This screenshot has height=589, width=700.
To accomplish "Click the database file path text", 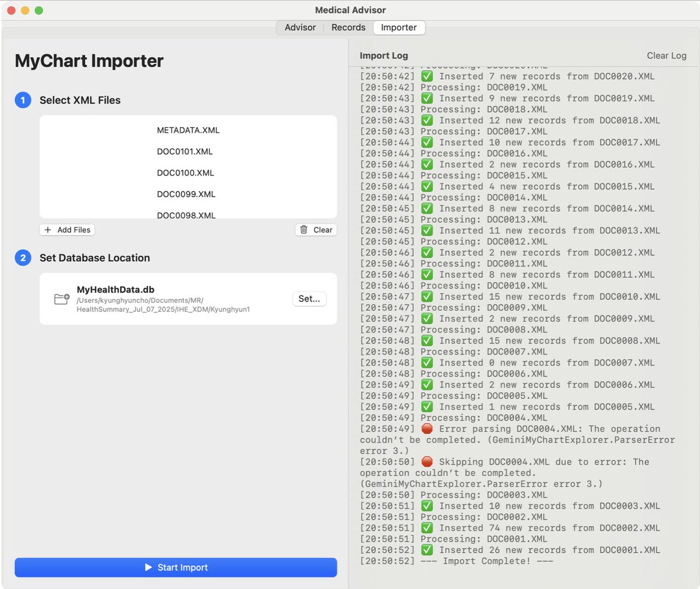I will coord(163,305).
